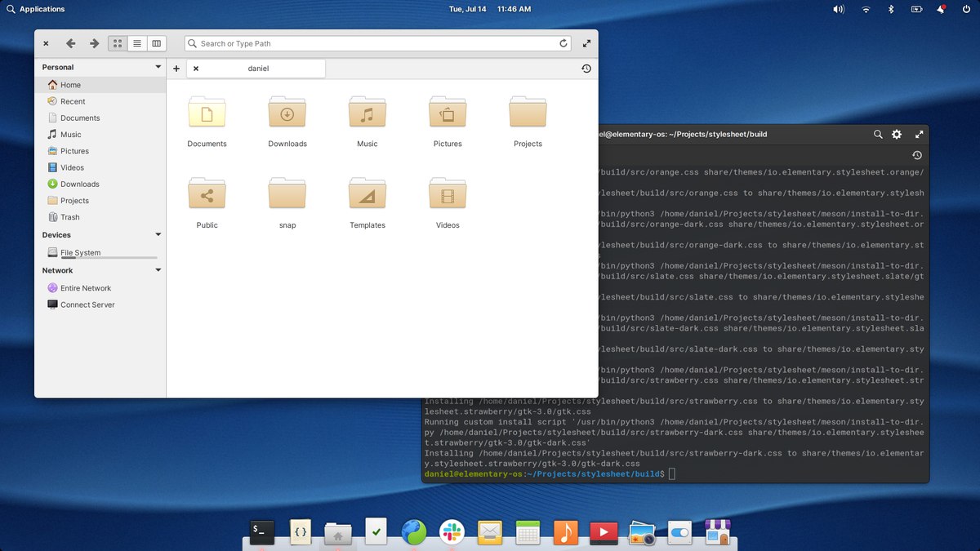Collapse the Personal sidebar section
The height and width of the screenshot is (551, 980).
click(x=158, y=67)
